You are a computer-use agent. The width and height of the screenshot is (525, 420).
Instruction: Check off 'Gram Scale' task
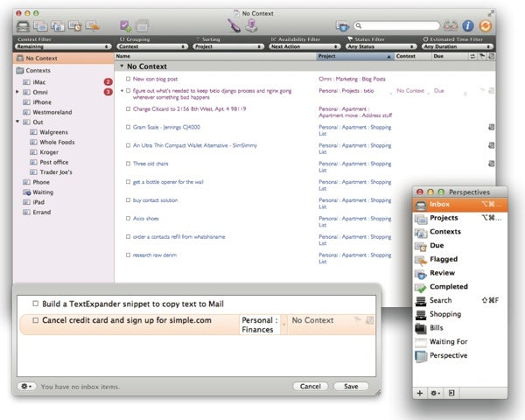[x=128, y=127]
